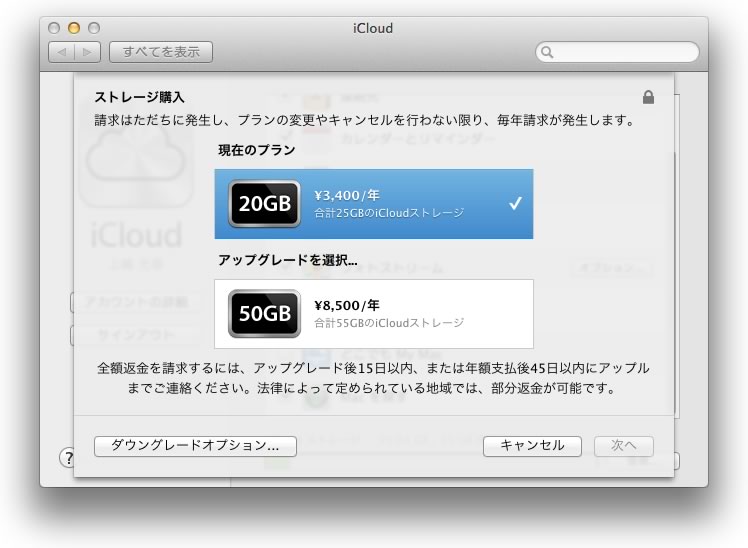Click the 次へ button

tap(623, 446)
